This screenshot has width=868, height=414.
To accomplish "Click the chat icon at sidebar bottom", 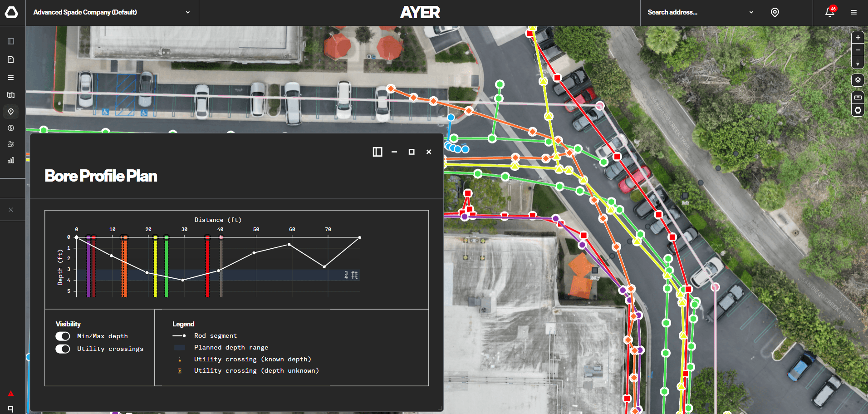I will 11,409.
